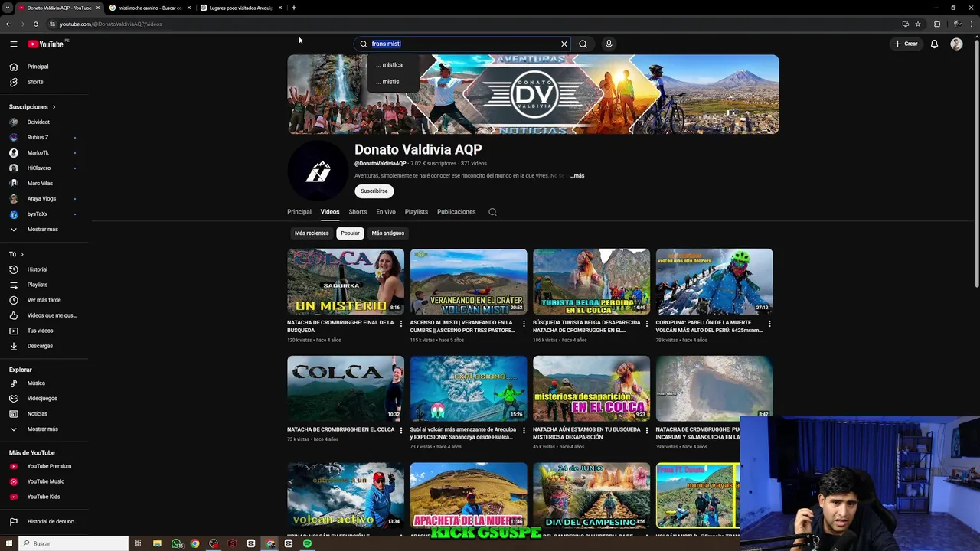Go to the YouTube logo home
Screen dimensions: 980x551
(46, 44)
